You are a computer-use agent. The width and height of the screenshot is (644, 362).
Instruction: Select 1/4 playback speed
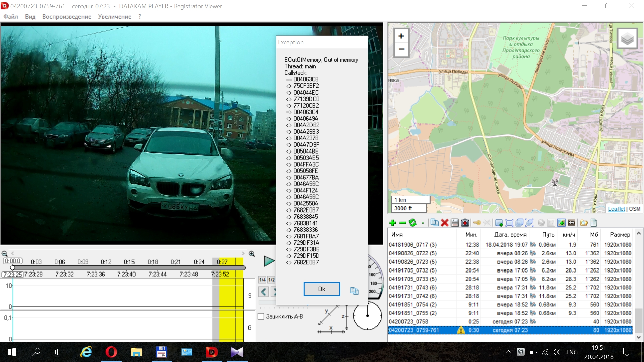click(262, 280)
